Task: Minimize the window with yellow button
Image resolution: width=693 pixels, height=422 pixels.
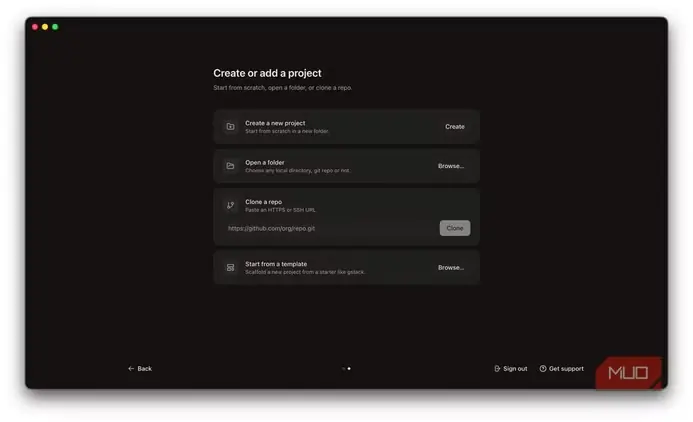Action: pyautogui.click(x=45, y=27)
